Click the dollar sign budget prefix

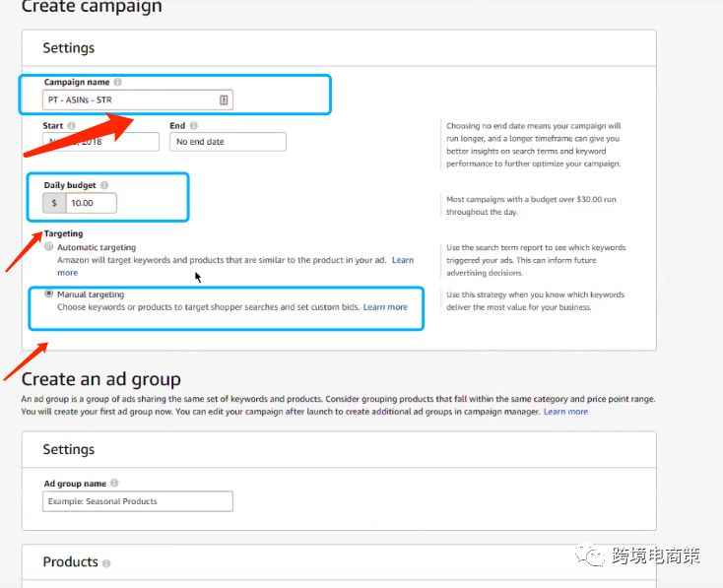[54, 203]
